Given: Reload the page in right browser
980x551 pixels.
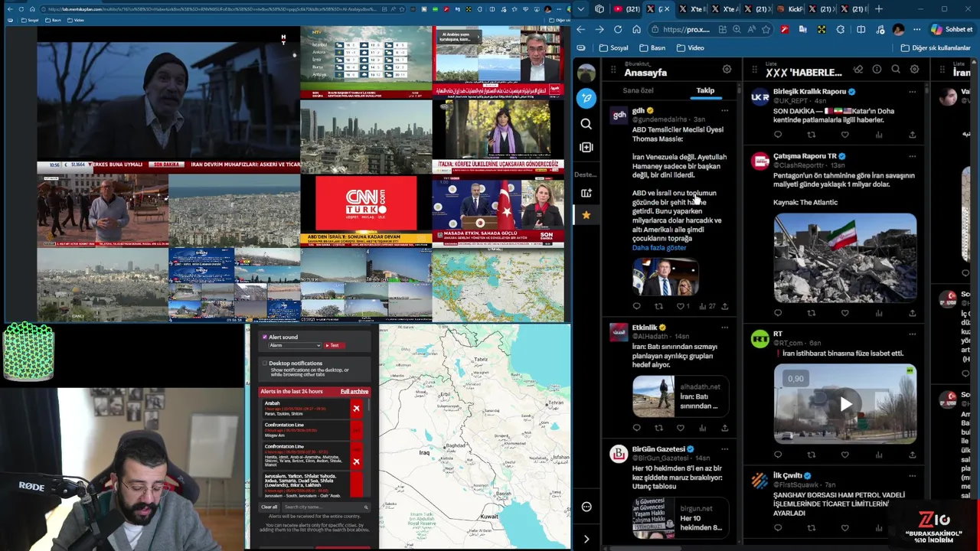Looking at the screenshot, I should coord(618,29).
